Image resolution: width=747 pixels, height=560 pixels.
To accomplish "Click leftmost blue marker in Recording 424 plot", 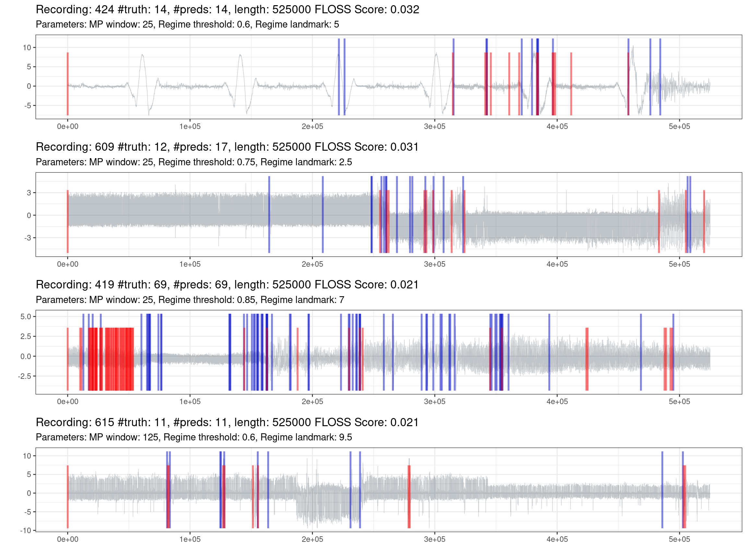I will pyautogui.click(x=339, y=77).
